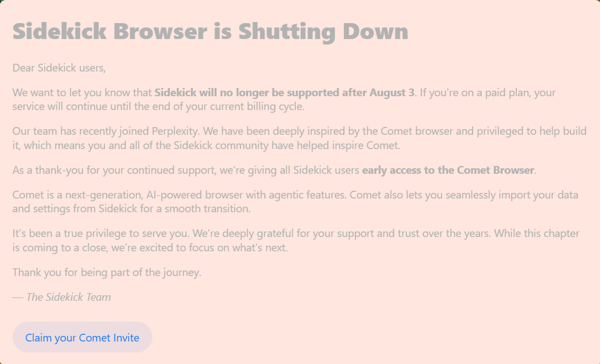The height and width of the screenshot is (364, 600).
Task: Click paragraph beginning Our team has recently joined
Action: tap(300, 138)
